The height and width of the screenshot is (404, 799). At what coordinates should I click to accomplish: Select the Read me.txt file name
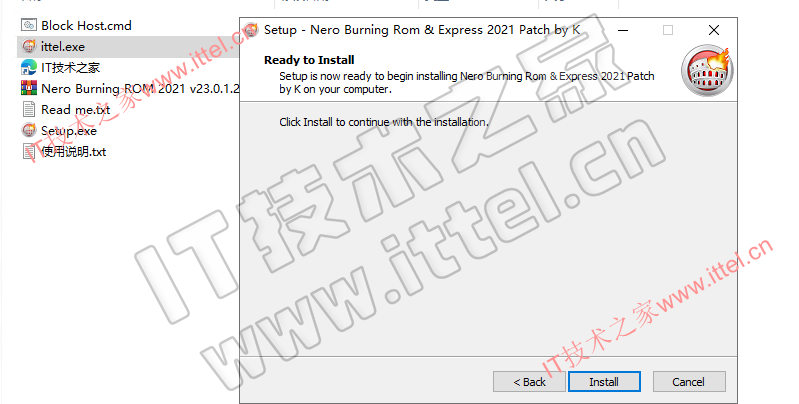75,110
